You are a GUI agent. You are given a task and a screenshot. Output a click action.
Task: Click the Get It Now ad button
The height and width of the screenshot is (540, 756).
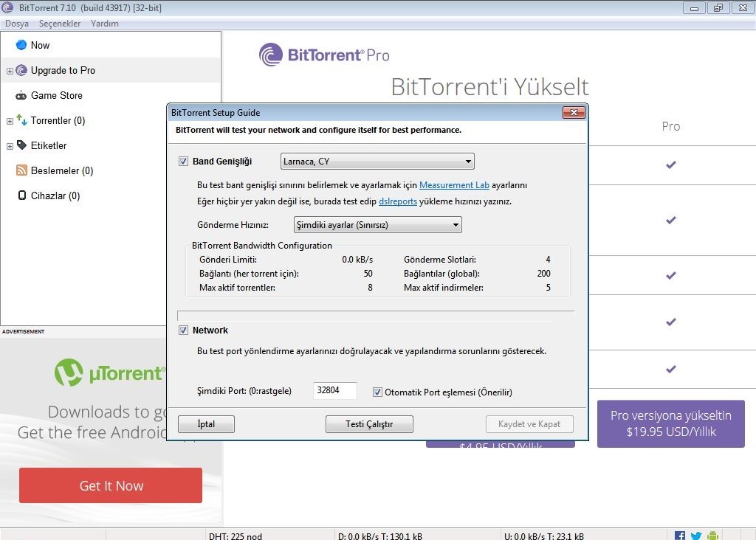click(111, 485)
